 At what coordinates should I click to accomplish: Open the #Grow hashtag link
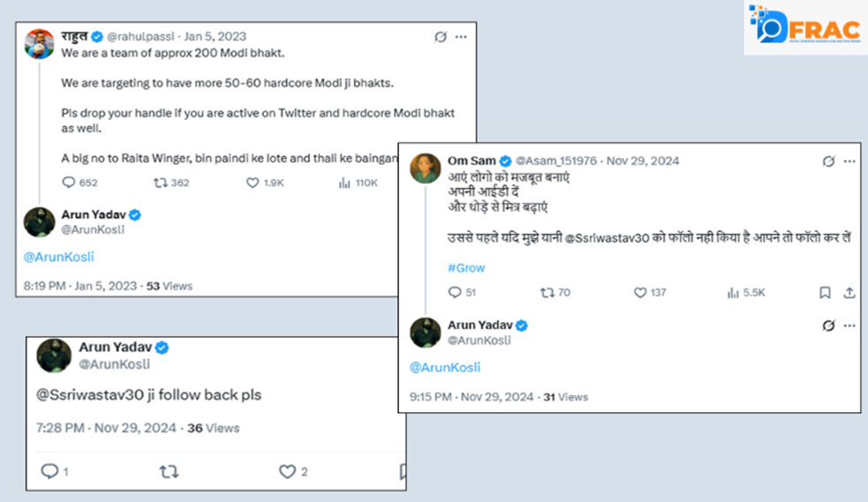coord(466,267)
